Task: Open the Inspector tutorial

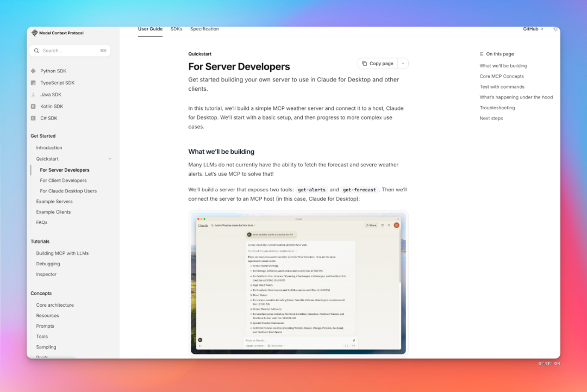Action: (x=46, y=274)
